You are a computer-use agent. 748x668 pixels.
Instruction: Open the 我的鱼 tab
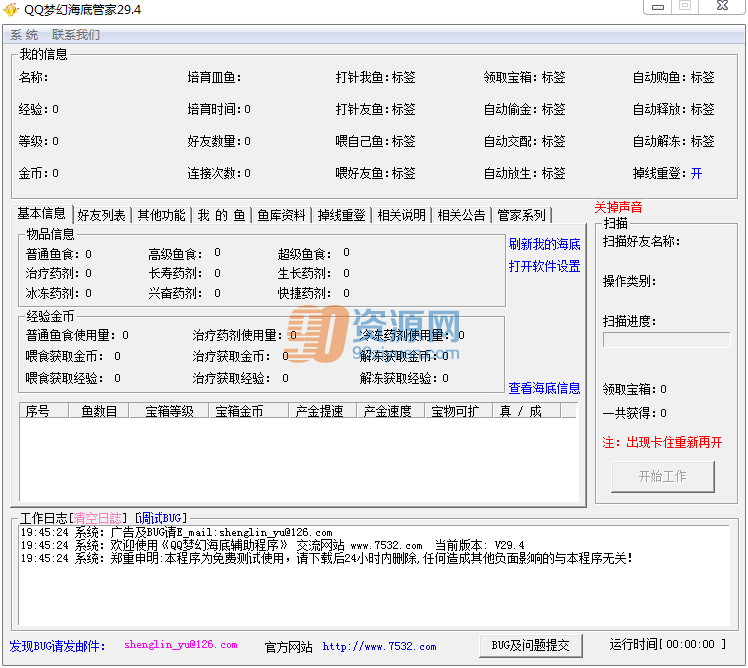[x=221, y=215]
